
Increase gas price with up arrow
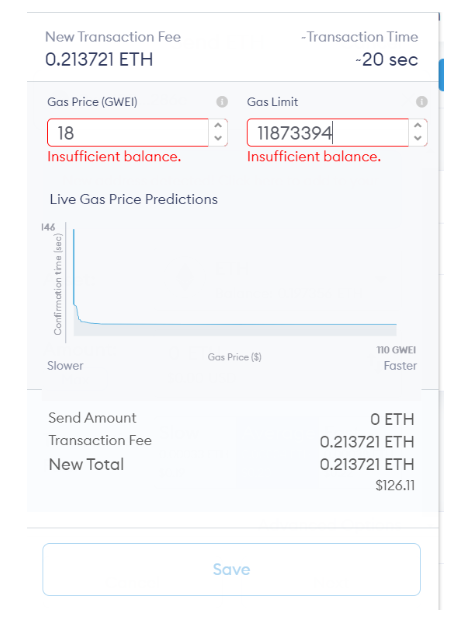pos(218,126)
